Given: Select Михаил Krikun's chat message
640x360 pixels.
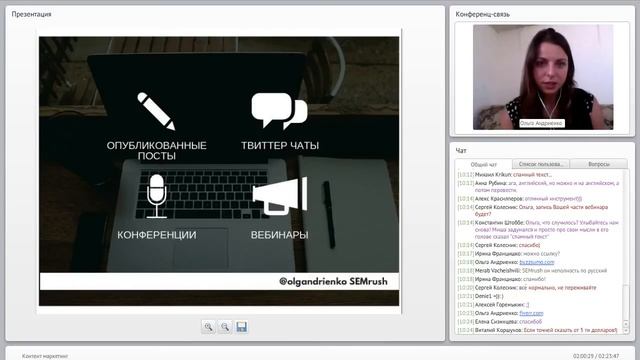Looking at the screenshot, I should click(505, 175).
